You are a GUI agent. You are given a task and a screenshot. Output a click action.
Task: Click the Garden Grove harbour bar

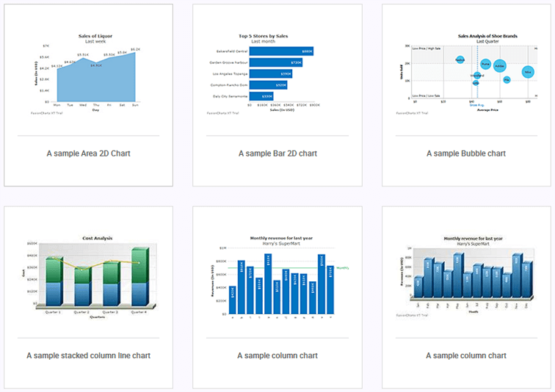pos(276,62)
